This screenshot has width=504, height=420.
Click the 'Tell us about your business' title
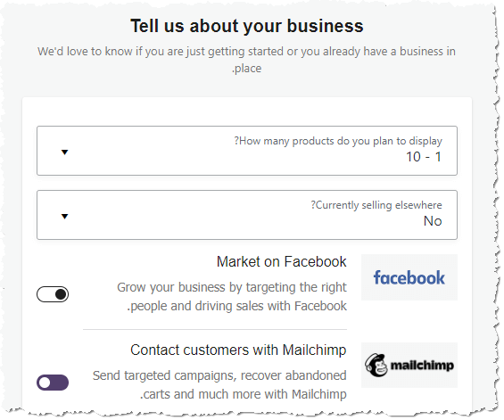pos(247,26)
